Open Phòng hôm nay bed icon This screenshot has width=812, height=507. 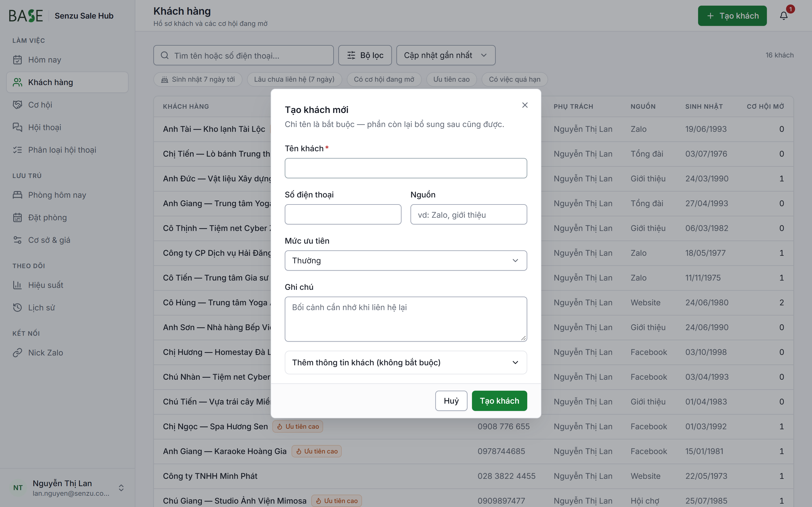pos(17,195)
